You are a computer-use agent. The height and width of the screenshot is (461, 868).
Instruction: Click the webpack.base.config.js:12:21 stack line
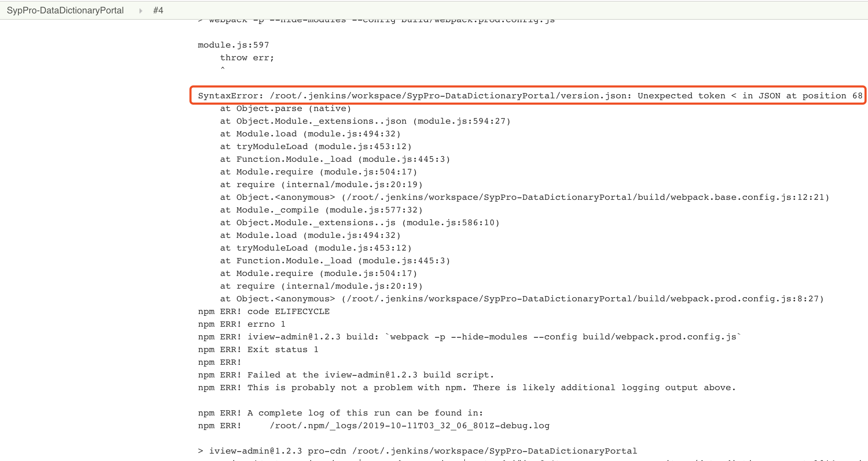click(525, 197)
